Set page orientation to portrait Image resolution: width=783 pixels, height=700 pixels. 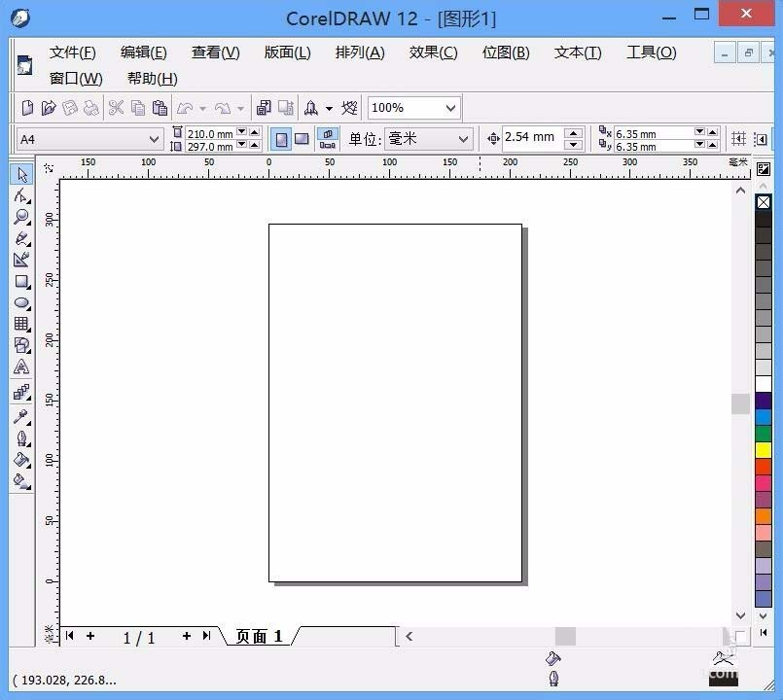281,139
